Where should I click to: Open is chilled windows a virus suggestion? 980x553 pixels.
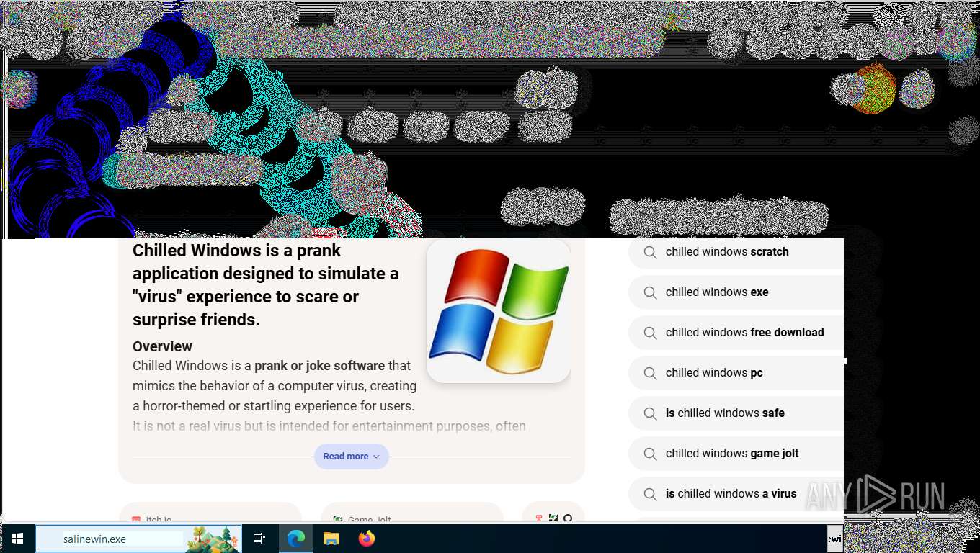[736, 494]
